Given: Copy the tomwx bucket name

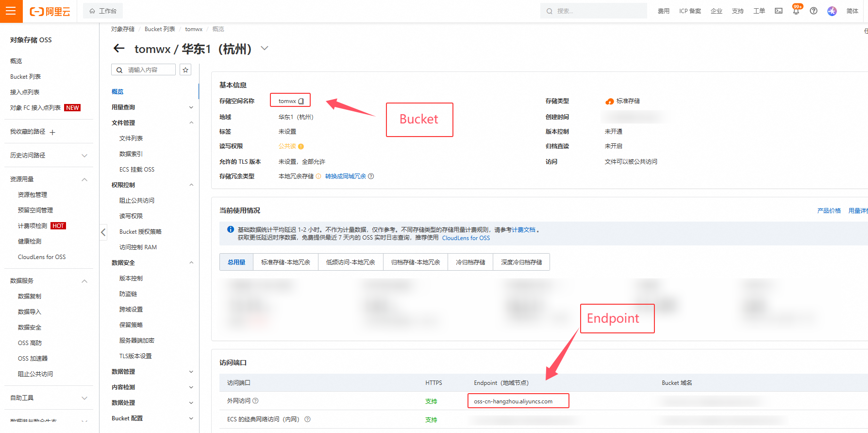Looking at the screenshot, I should (301, 101).
